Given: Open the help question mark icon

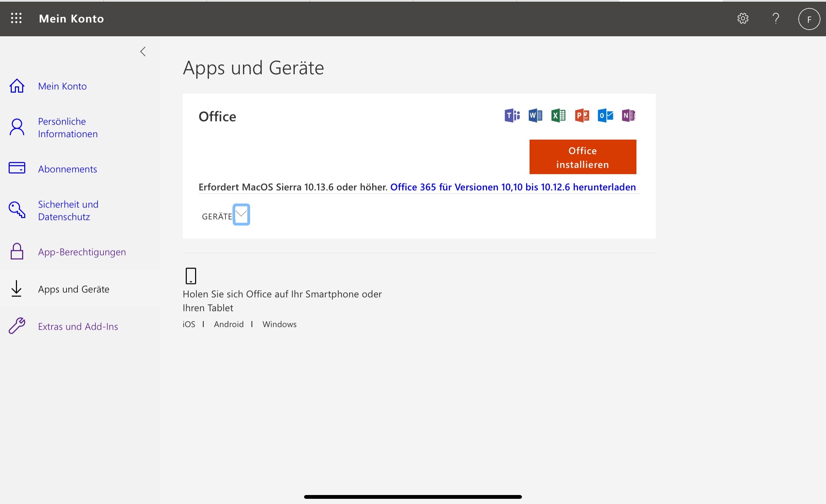Looking at the screenshot, I should point(776,18).
